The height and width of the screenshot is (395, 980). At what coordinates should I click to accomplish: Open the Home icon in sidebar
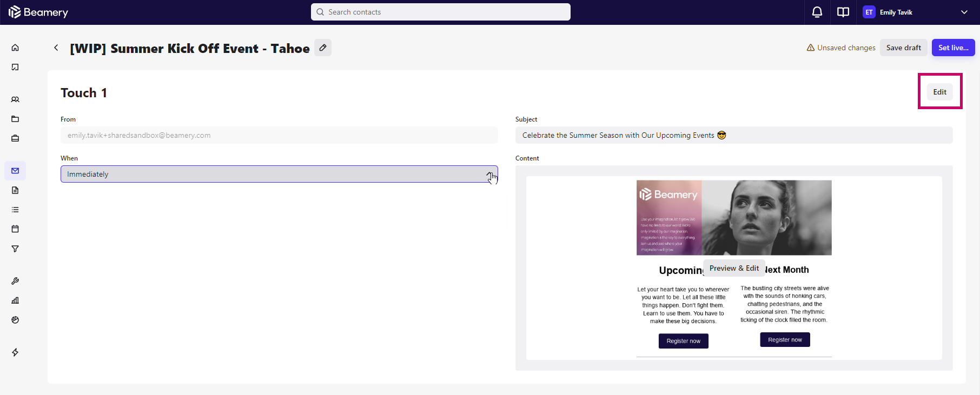coord(15,48)
